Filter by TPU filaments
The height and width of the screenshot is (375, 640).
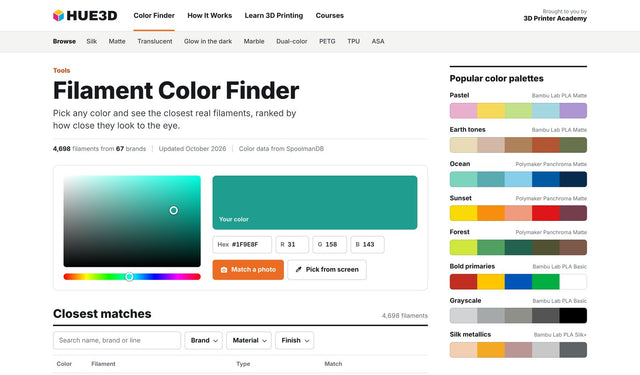(x=353, y=41)
